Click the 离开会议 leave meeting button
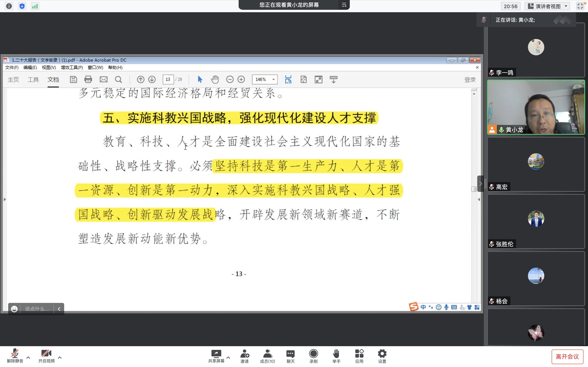Screen dimensions: 588x367 567,357
